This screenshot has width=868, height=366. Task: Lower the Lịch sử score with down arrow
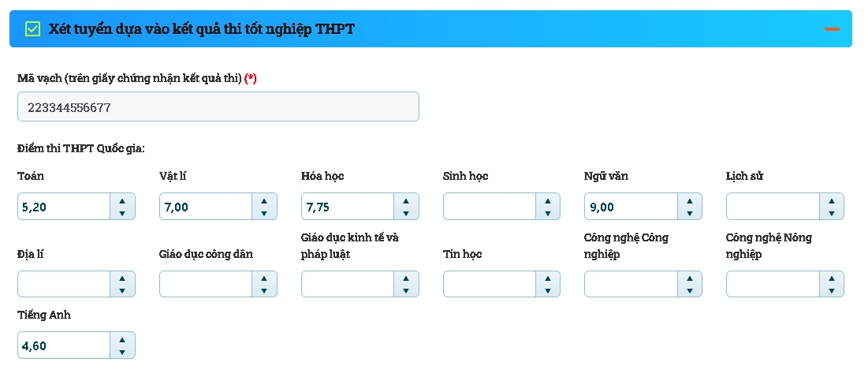point(831,213)
